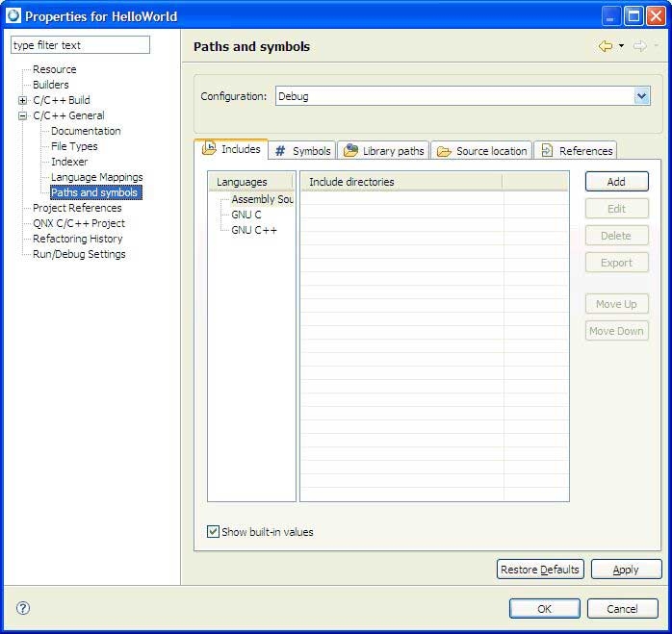Viewport: 672px width, 634px height.
Task: Open the back history dropdown arrow
Action: [621, 46]
